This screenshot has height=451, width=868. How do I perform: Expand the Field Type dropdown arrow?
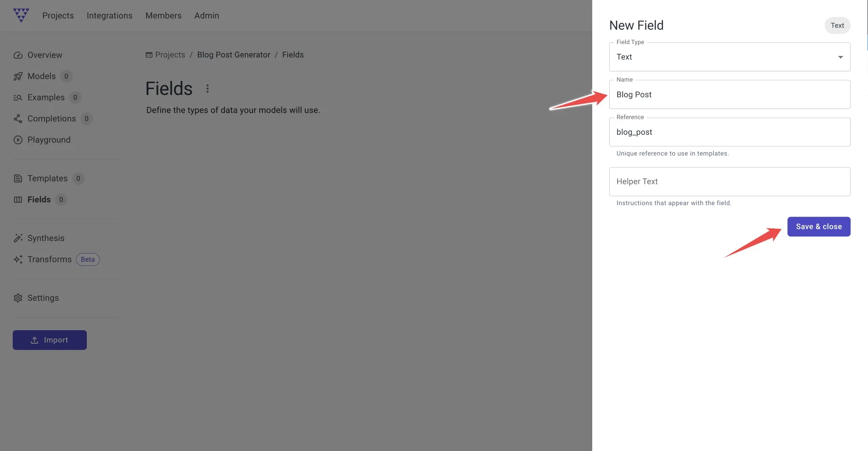(840, 57)
